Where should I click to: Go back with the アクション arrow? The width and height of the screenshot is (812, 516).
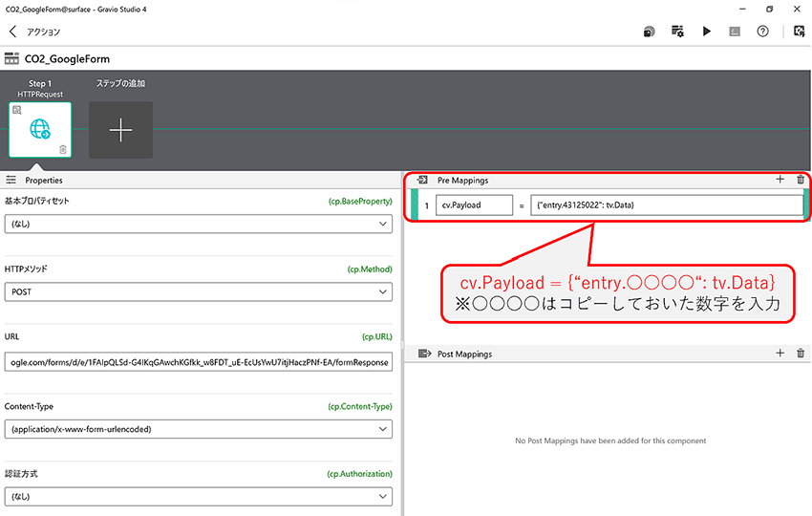13,32
